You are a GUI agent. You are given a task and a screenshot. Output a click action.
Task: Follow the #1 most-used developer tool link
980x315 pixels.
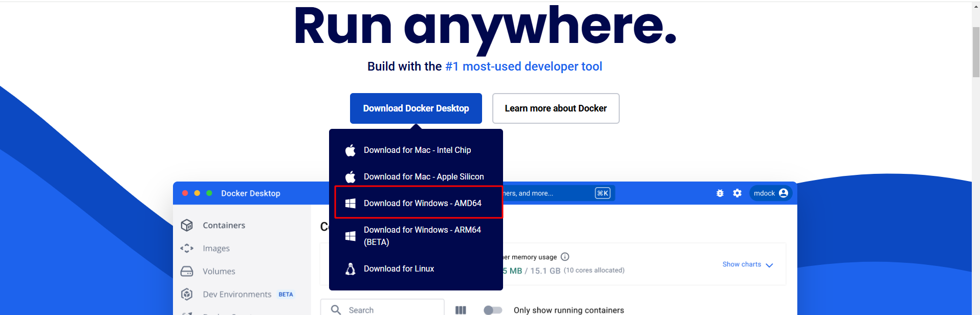524,66
